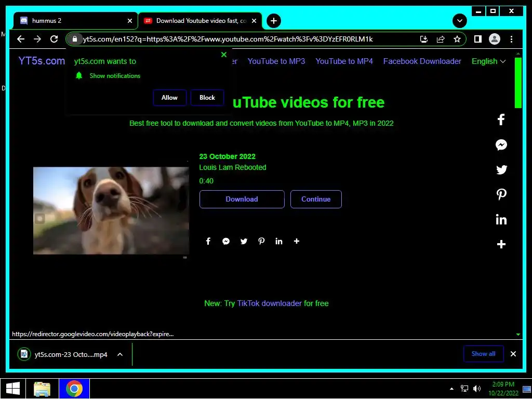The width and height of the screenshot is (532, 399).
Task: Close the hummus 2 tab
Action: pyautogui.click(x=129, y=21)
